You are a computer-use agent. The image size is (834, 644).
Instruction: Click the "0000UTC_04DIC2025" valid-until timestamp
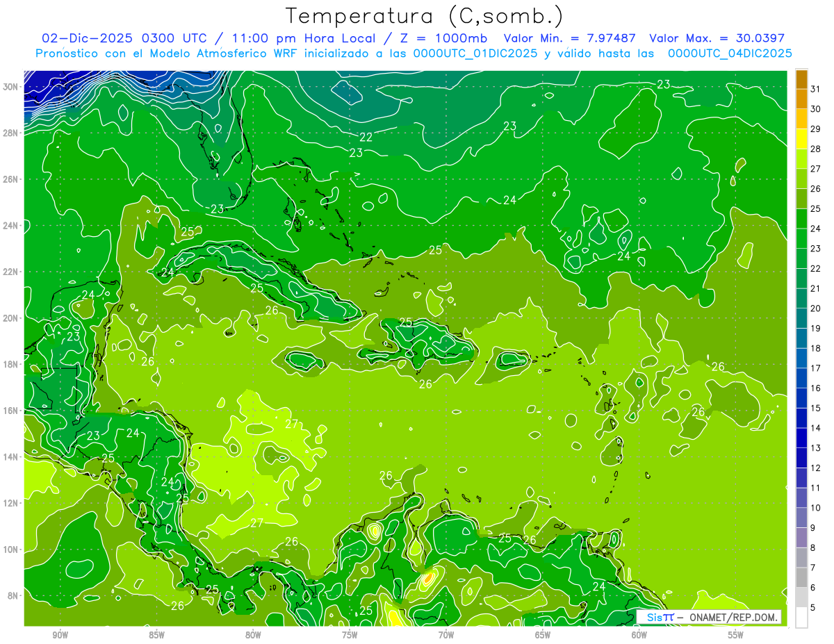point(730,53)
